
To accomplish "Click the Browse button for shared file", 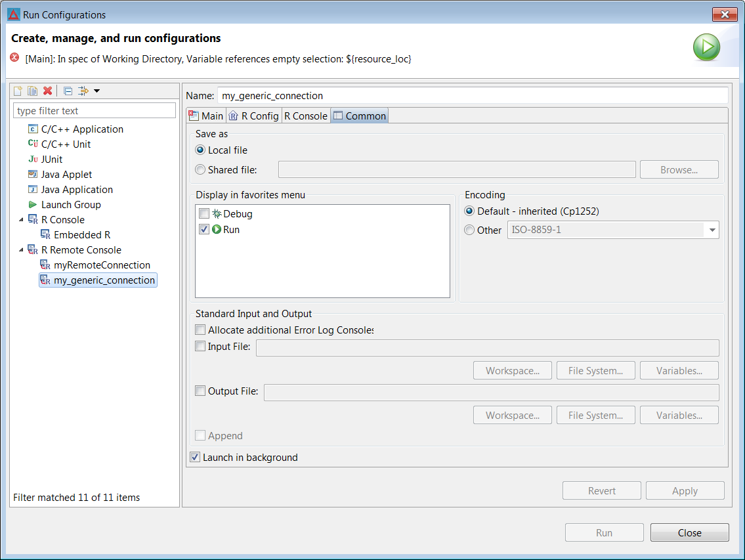I will pyautogui.click(x=679, y=170).
